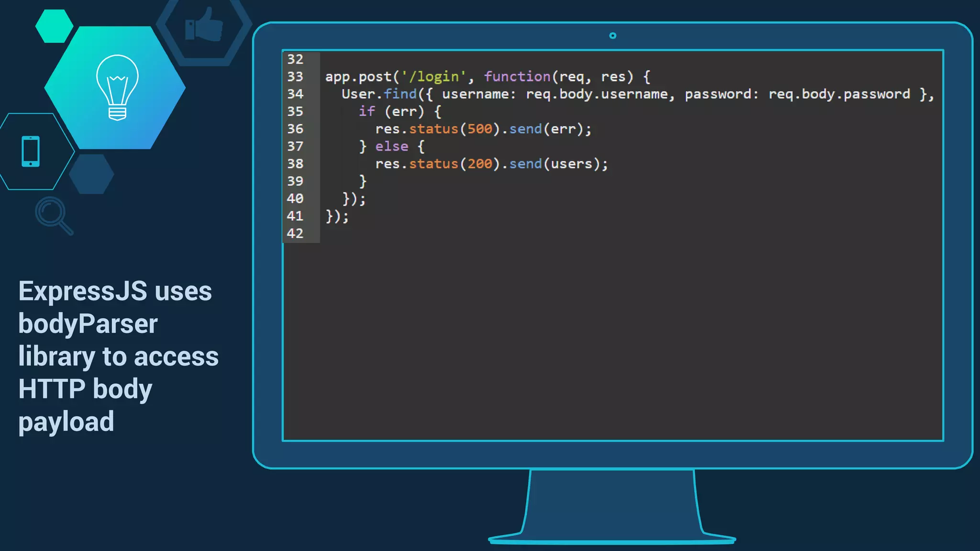The height and width of the screenshot is (551, 980).
Task: Click line number 34 in gutter
Action: pyautogui.click(x=295, y=94)
